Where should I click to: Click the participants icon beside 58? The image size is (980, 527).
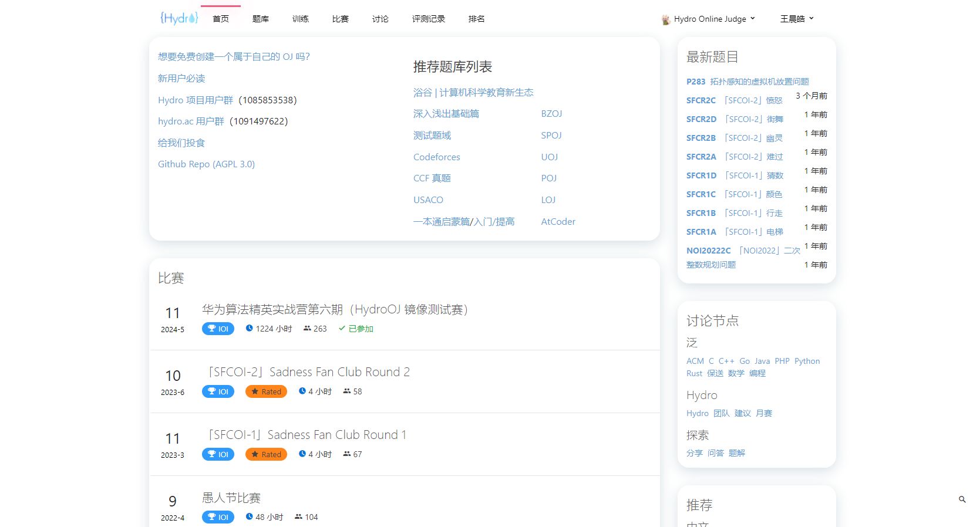point(347,391)
